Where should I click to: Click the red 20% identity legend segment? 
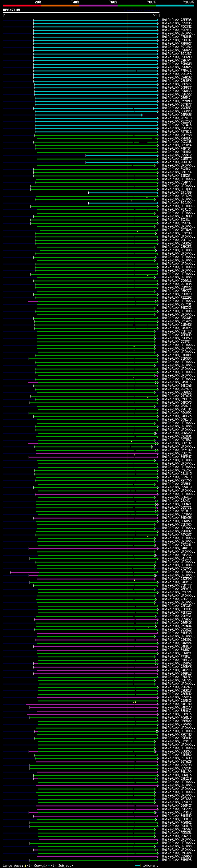pos(22,6)
